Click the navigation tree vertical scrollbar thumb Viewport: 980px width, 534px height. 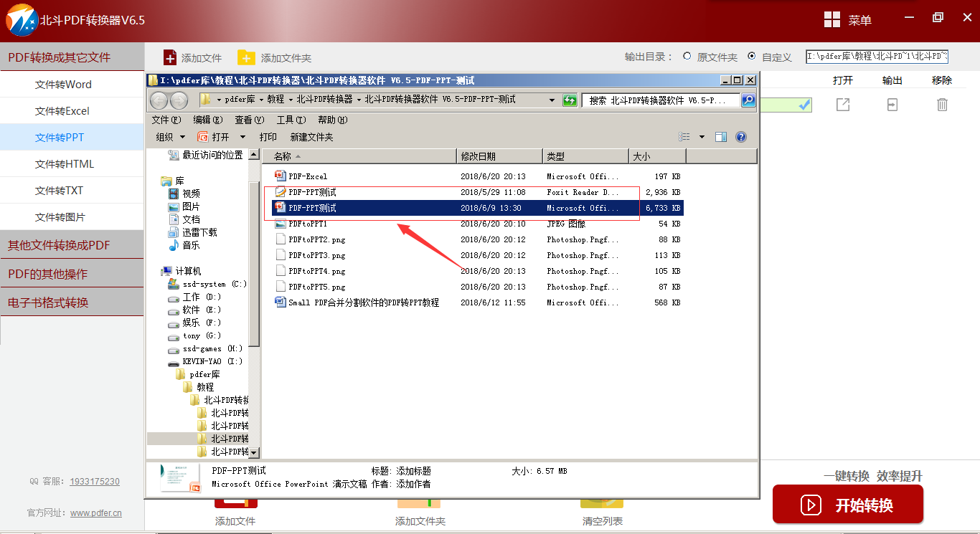coord(254,264)
